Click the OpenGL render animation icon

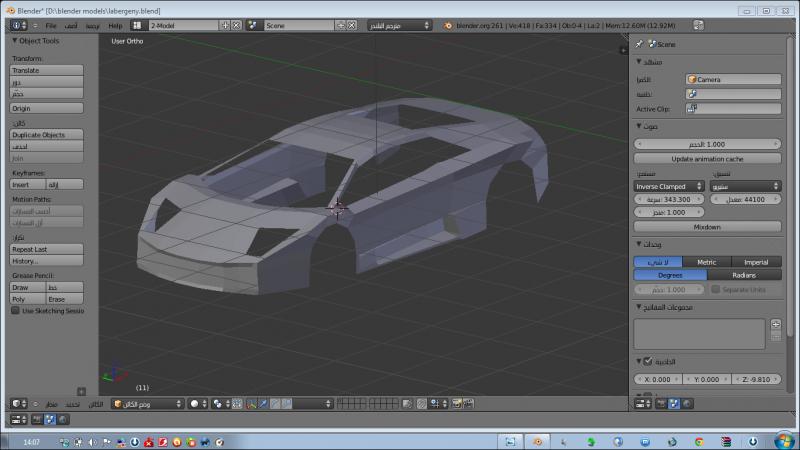tap(468, 404)
